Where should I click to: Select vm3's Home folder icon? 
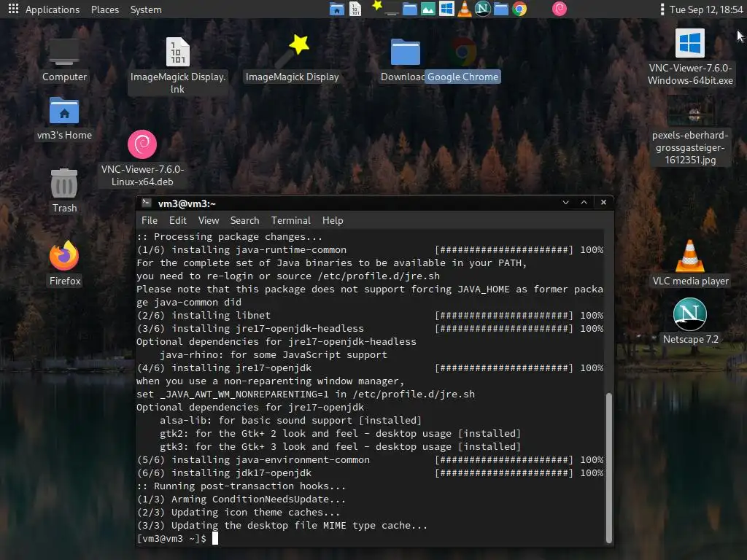pyautogui.click(x=64, y=119)
